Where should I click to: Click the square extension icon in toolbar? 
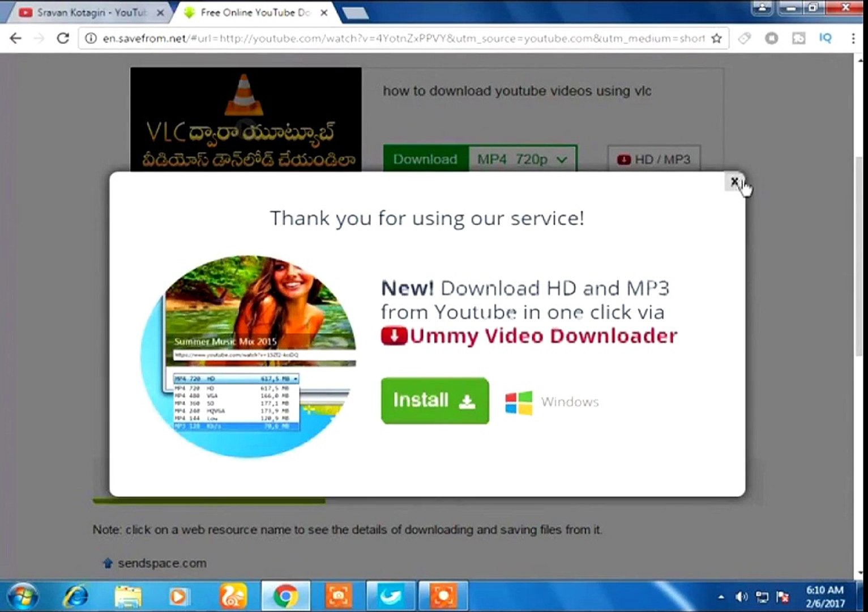tap(798, 38)
